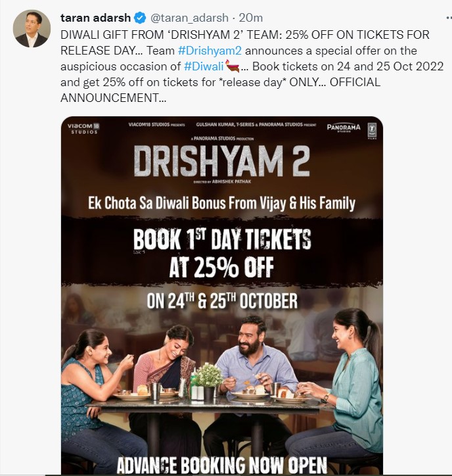Screen dimensions: 452x476
Task: Click the blue verified badge
Action: (140, 18)
